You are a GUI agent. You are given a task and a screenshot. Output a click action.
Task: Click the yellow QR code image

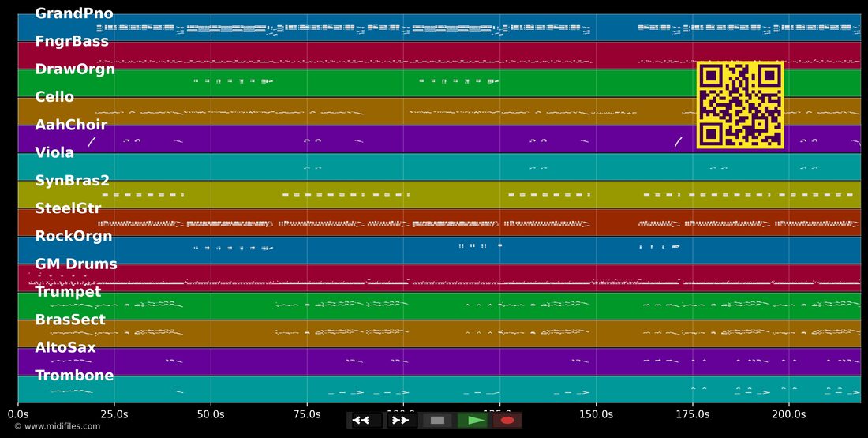click(x=740, y=105)
